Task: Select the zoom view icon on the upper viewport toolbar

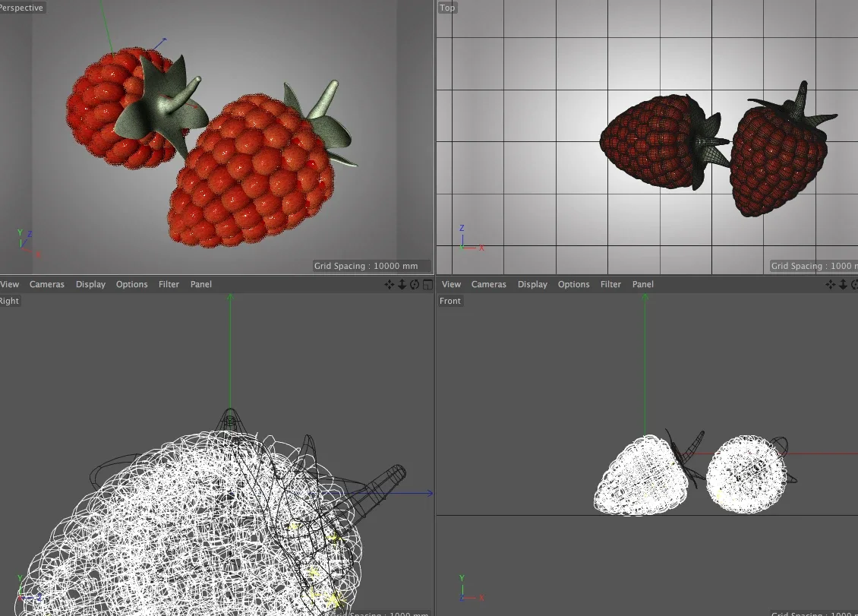Action: coord(401,284)
